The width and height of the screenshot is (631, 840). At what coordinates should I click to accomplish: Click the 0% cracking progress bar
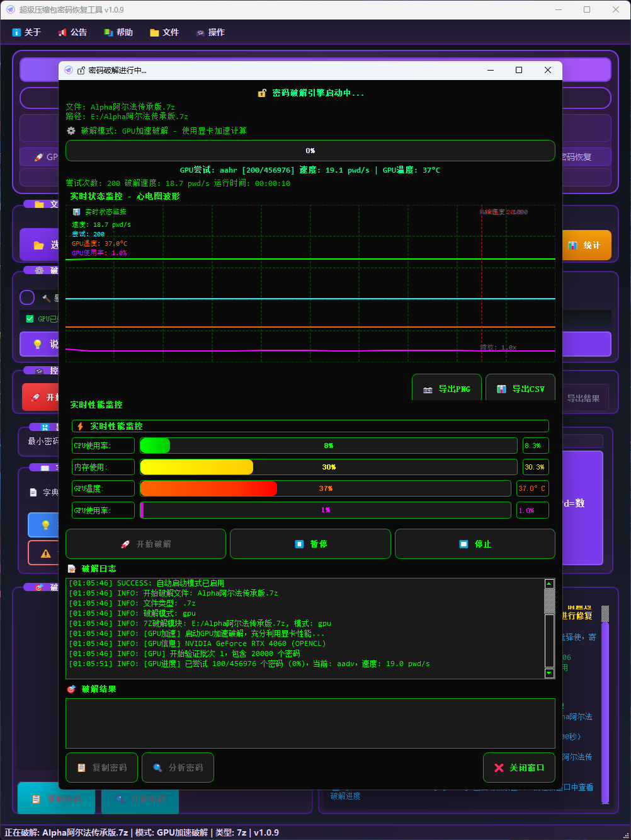(310, 151)
